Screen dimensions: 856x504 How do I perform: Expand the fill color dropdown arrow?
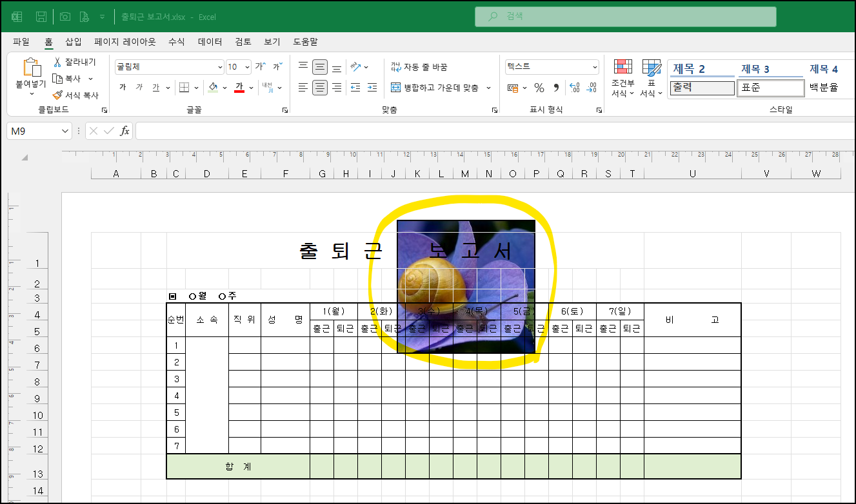[x=224, y=88]
